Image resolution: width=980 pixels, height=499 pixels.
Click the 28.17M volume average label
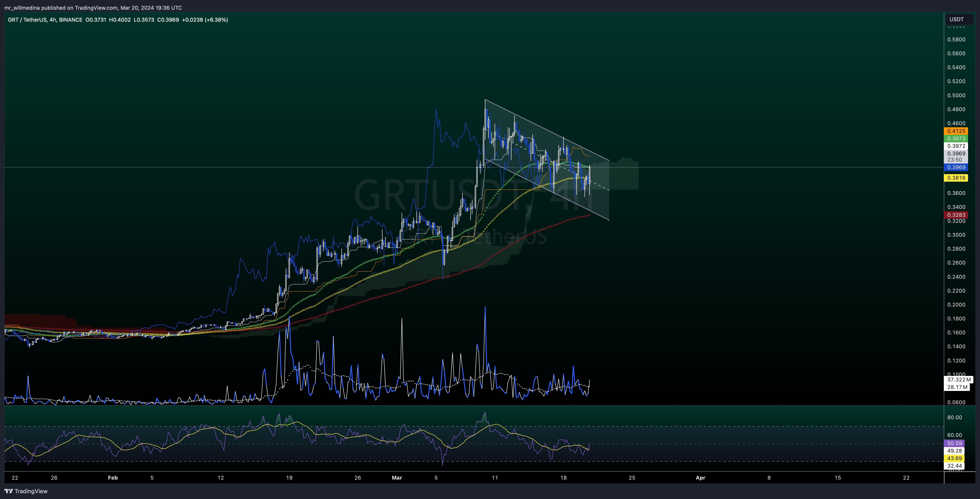[x=957, y=387]
